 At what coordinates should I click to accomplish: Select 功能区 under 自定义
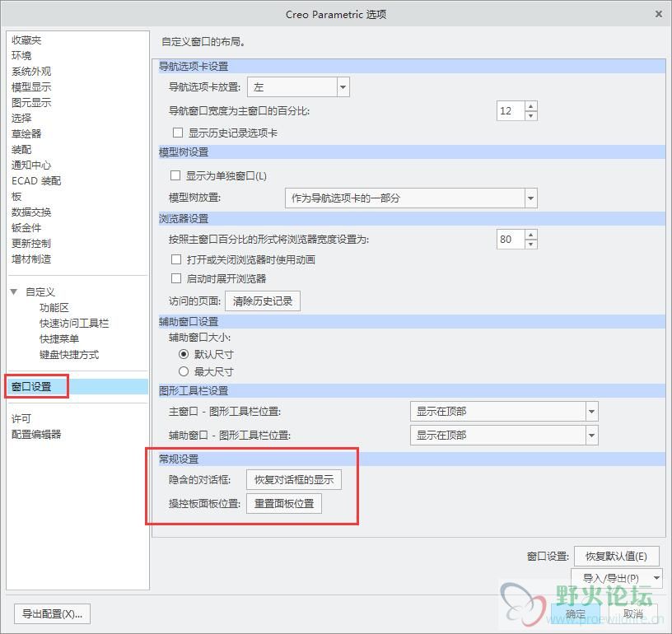[x=54, y=308]
